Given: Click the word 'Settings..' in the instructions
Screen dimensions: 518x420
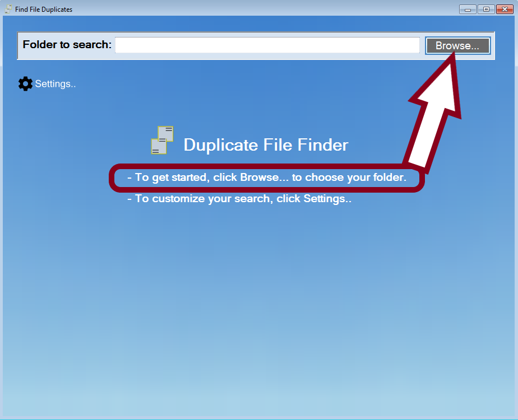Looking at the screenshot, I should (327, 199).
